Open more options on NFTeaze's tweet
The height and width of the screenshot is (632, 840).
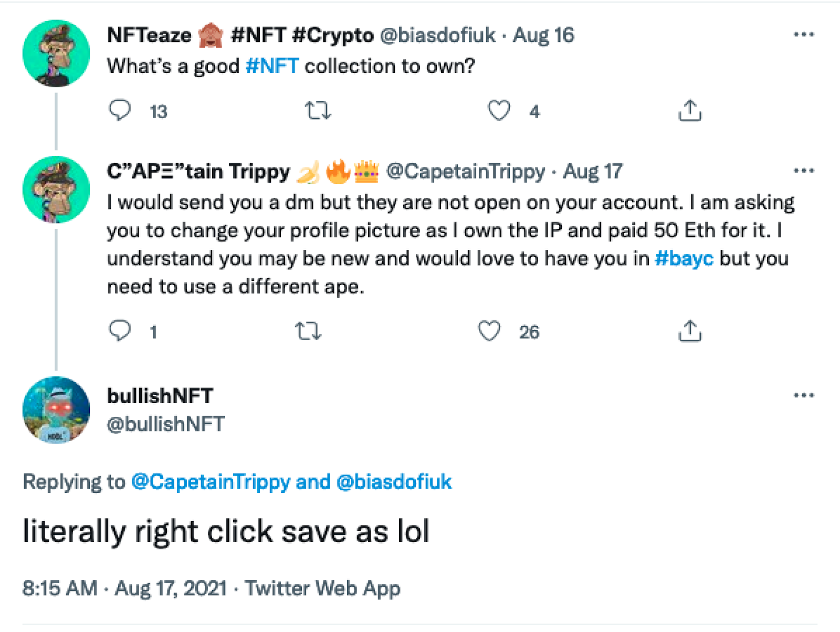(804, 35)
